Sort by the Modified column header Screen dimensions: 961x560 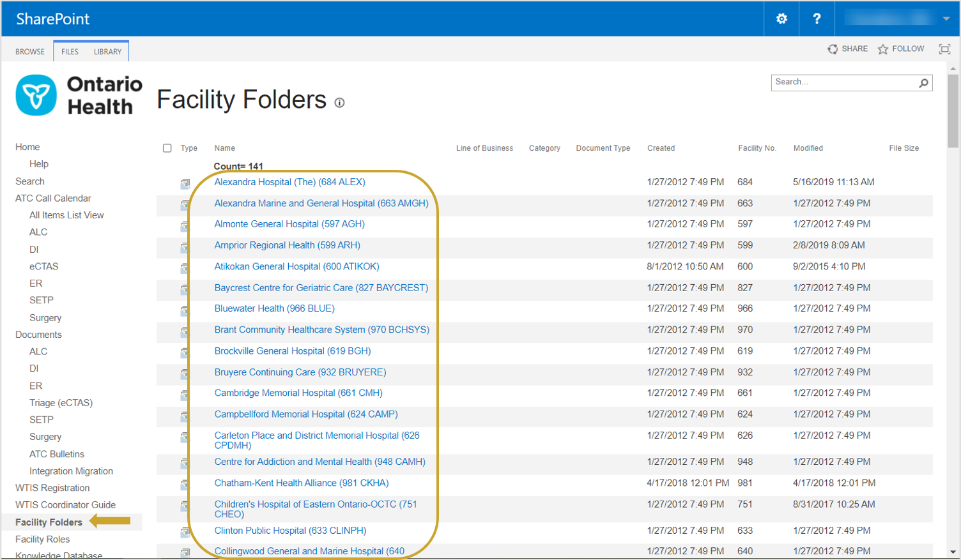coord(808,148)
